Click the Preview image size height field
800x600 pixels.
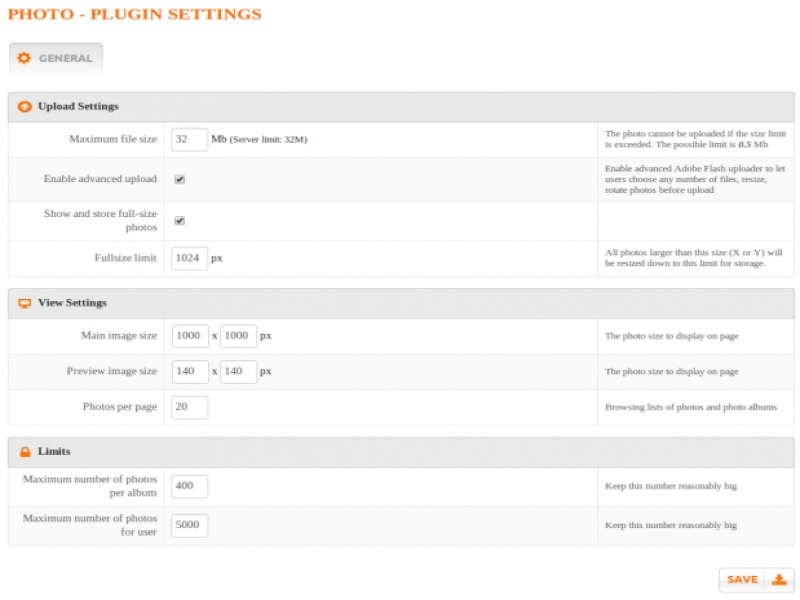click(238, 371)
